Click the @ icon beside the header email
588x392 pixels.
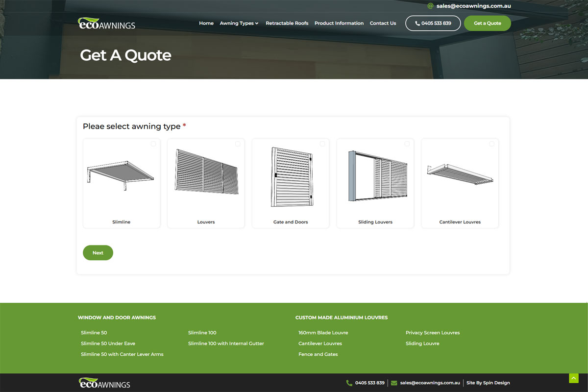pos(430,6)
